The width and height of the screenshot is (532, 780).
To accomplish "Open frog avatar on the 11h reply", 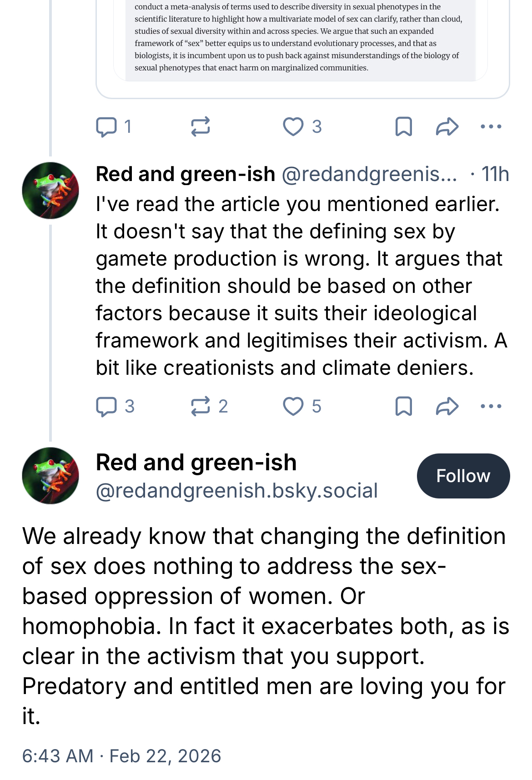I will 50,191.
